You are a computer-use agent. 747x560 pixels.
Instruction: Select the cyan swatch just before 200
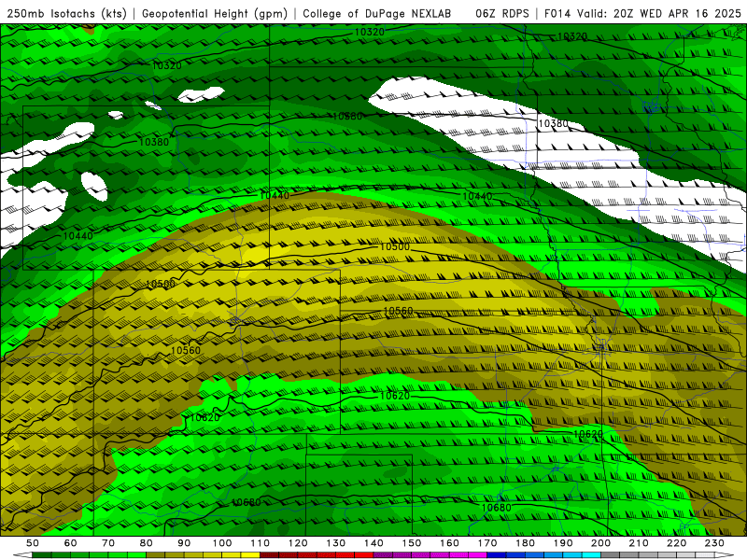tap(591, 554)
